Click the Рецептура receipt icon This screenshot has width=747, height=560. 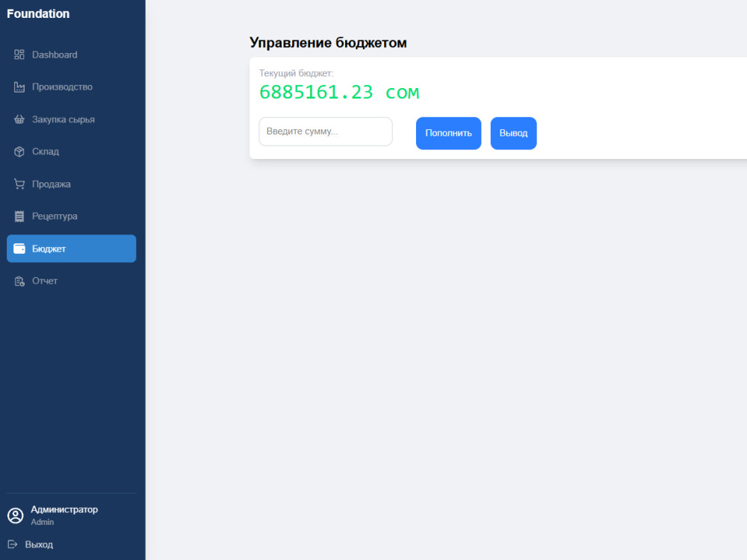click(19, 217)
